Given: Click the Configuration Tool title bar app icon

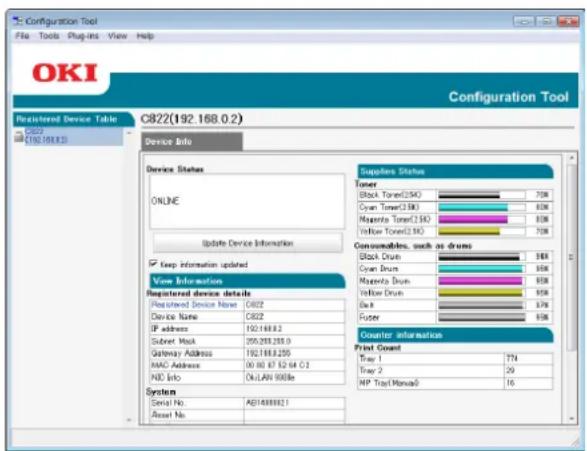Looking at the screenshot, I should pyautogui.click(x=18, y=21).
